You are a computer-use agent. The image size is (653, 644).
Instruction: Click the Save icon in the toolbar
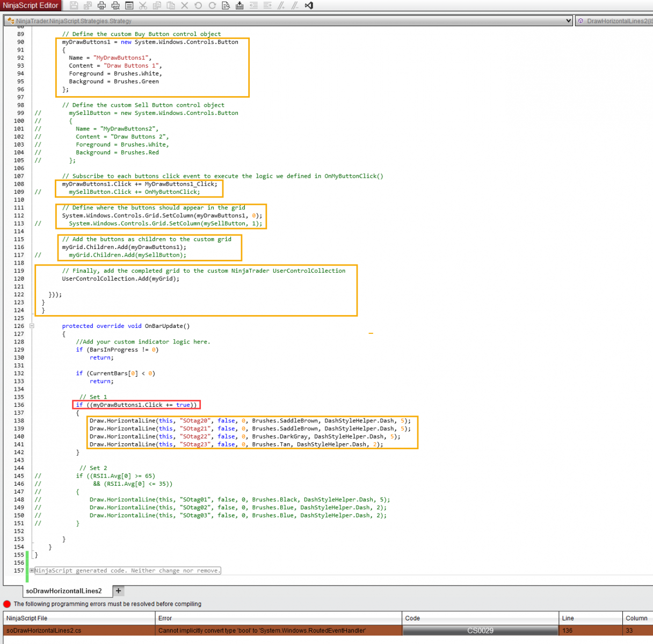pyautogui.click(x=74, y=5)
